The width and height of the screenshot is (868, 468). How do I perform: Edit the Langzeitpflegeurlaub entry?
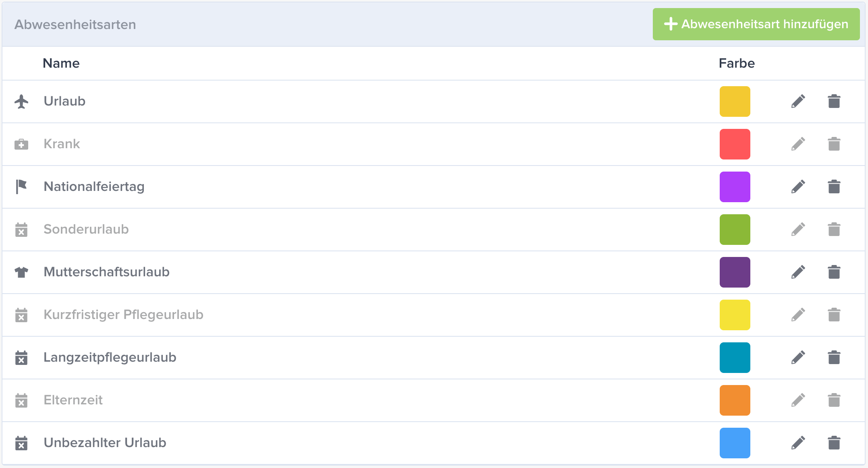point(798,358)
